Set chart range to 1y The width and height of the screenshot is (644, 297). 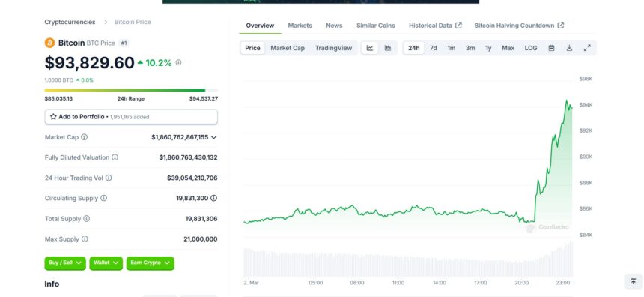488,48
